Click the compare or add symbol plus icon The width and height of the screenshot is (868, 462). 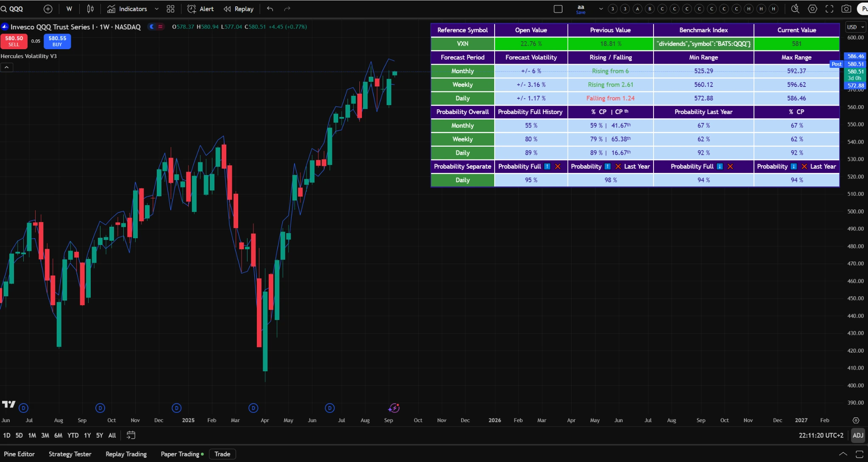[x=48, y=9]
